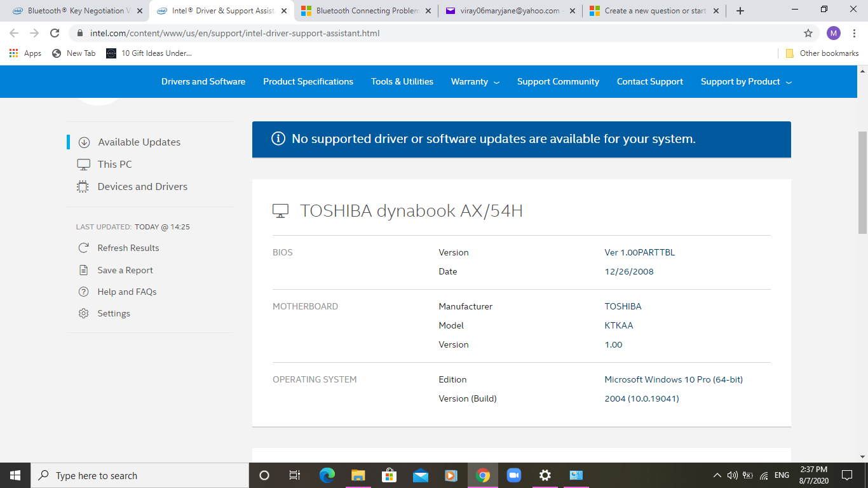Open the 10 Gift Ideas Under bookmark
This screenshot has height=488, width=868.
149,53
